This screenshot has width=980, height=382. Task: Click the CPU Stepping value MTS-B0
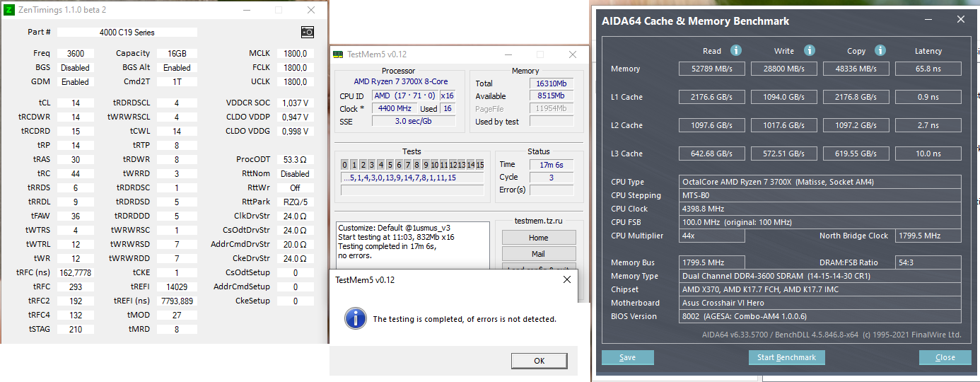820,195
